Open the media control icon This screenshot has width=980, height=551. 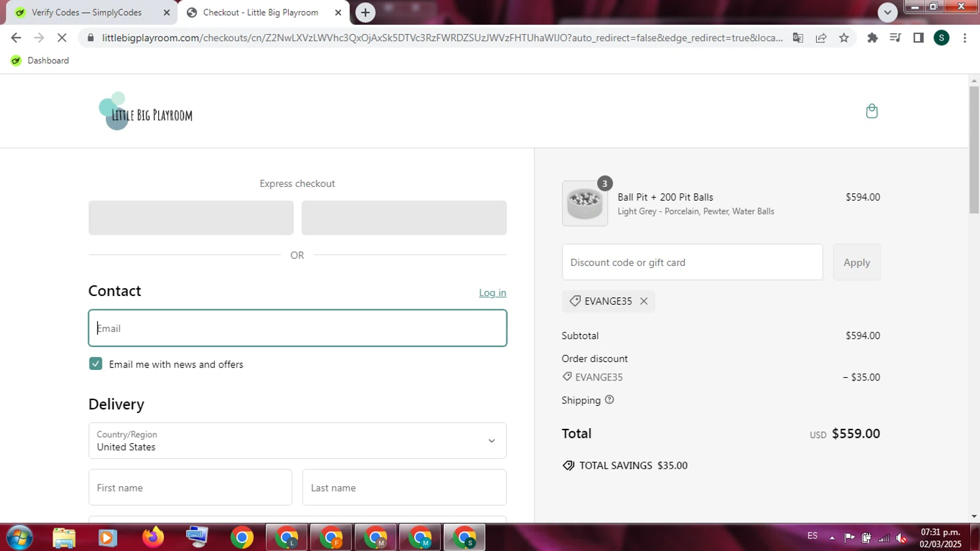pyautogui.click(x=895, y=38)
